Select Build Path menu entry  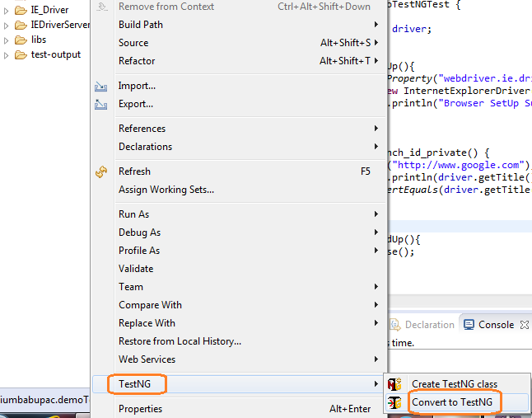pyautogui.click(x=239, y=25)
